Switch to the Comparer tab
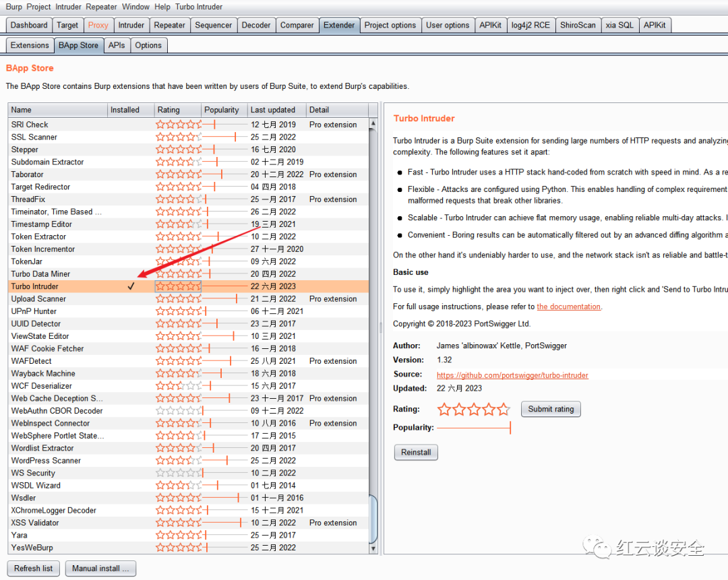728x580 pixels. point(297,25)
